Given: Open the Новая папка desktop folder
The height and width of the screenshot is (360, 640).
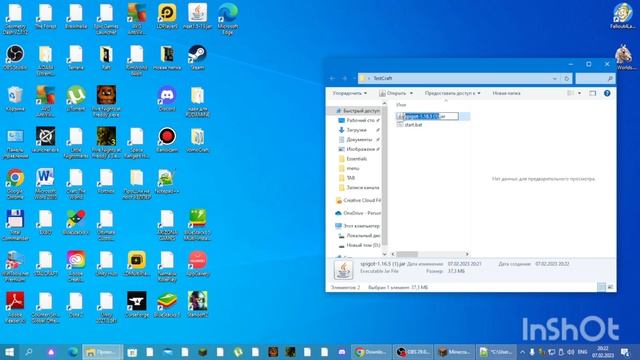Looking at the screenshot, I should click(x=167, y=58).
